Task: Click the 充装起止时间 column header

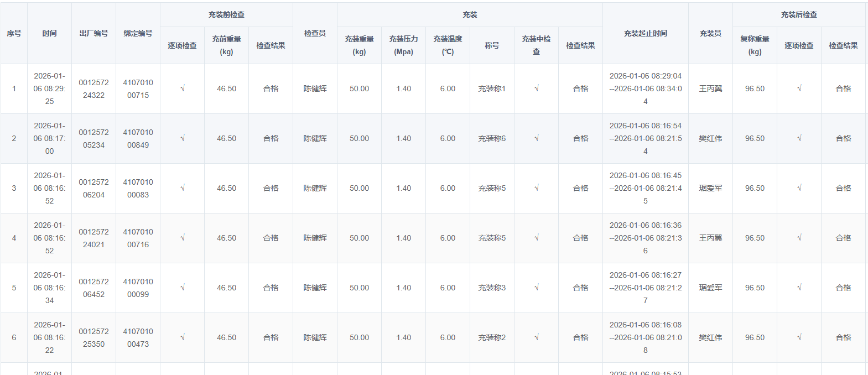Action: pyautogui.click(x=645, y=33)
